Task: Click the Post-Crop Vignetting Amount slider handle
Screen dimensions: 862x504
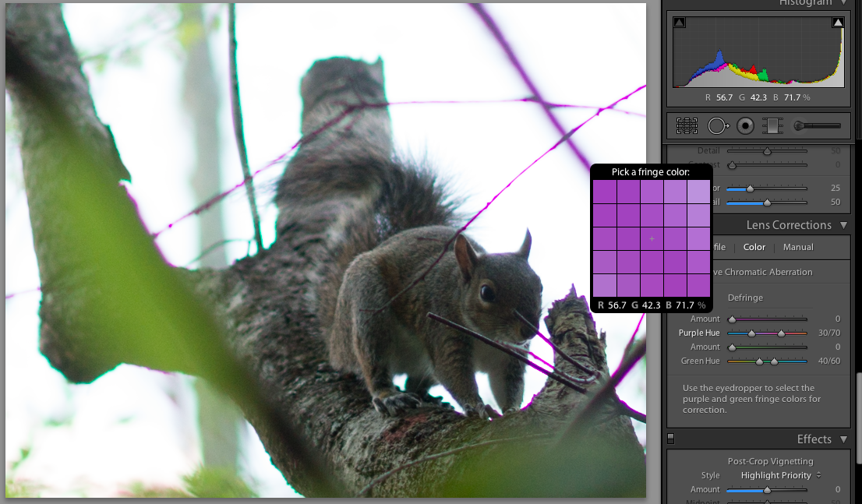Action: pos(767,490)
